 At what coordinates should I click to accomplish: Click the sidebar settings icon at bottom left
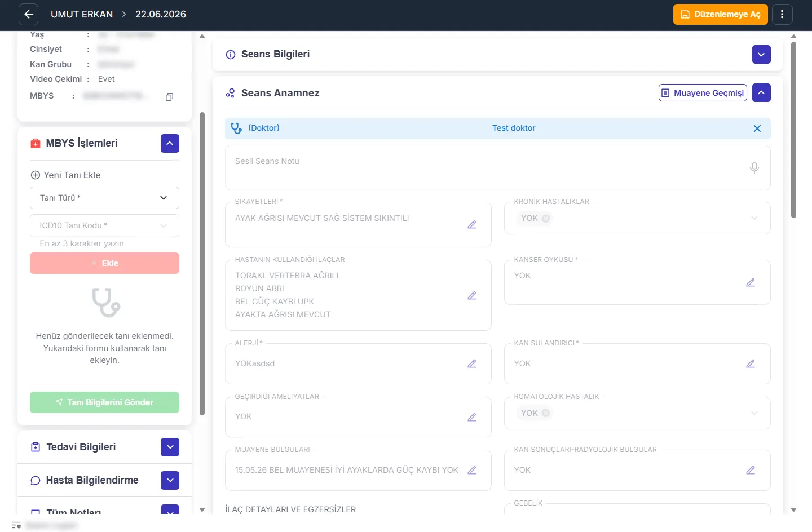[x=16, y=525]
